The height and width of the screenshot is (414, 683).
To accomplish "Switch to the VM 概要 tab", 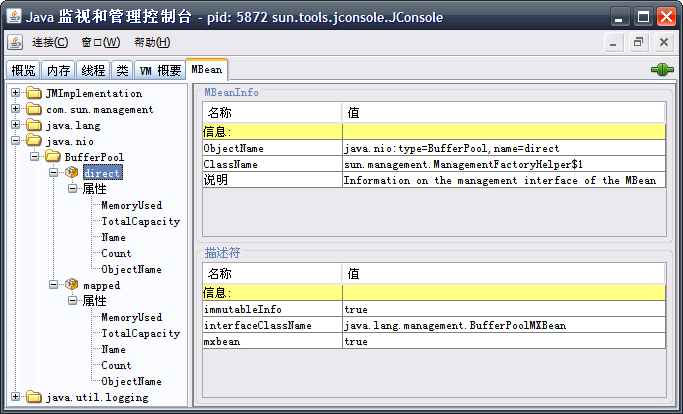I will pos(160,70).
